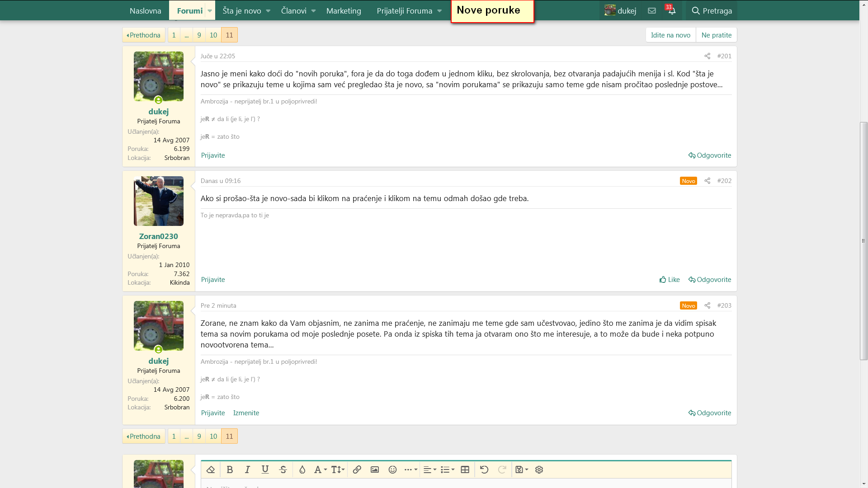The width and height of the screenshot is (868, 488).
Task: Insert a link with chain icon
Action: tap(357, 469)
